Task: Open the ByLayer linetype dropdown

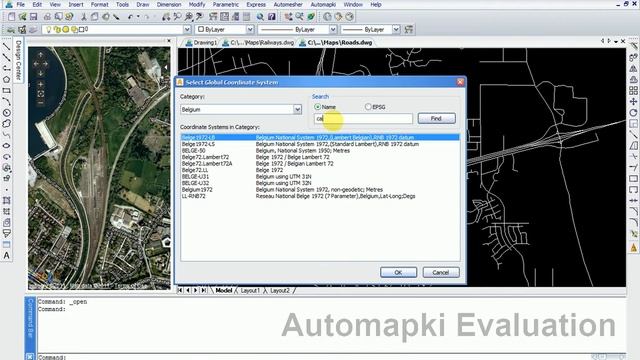Action: pyautogui.click(x=333, y=29)
